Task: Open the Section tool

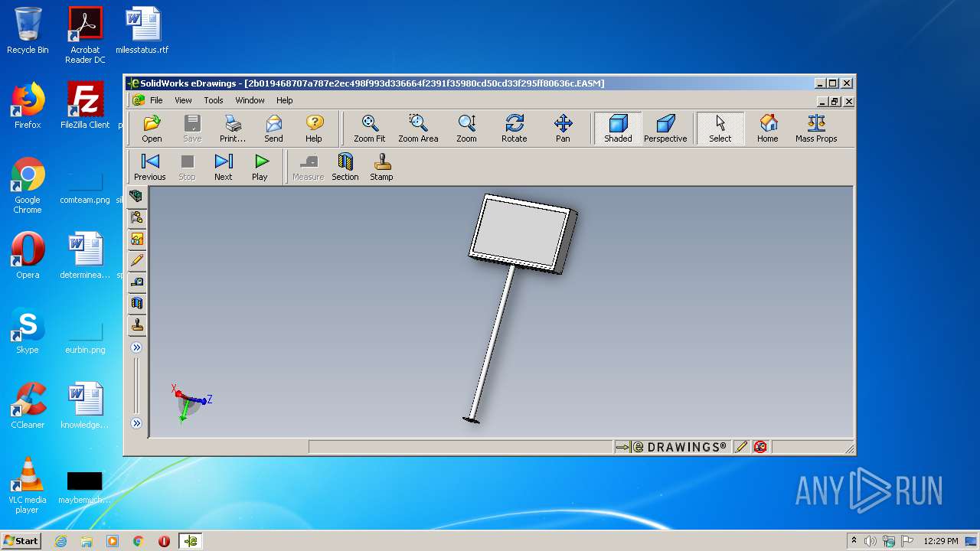Action: pyautogui.click(x=345, y=166)
